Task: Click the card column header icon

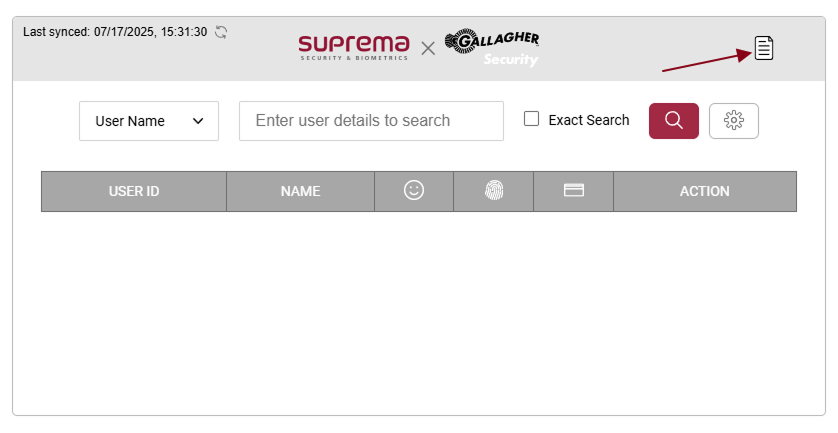Action: click(574, 191)
